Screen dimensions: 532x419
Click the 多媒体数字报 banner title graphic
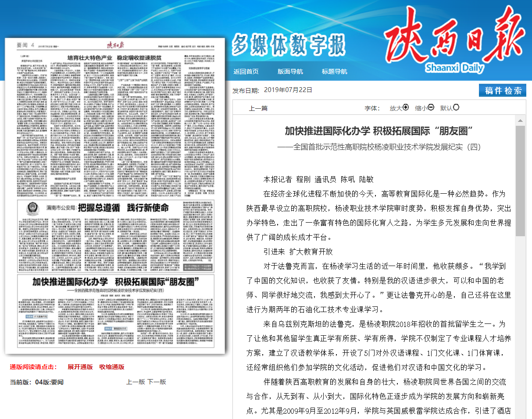(289, 44)
